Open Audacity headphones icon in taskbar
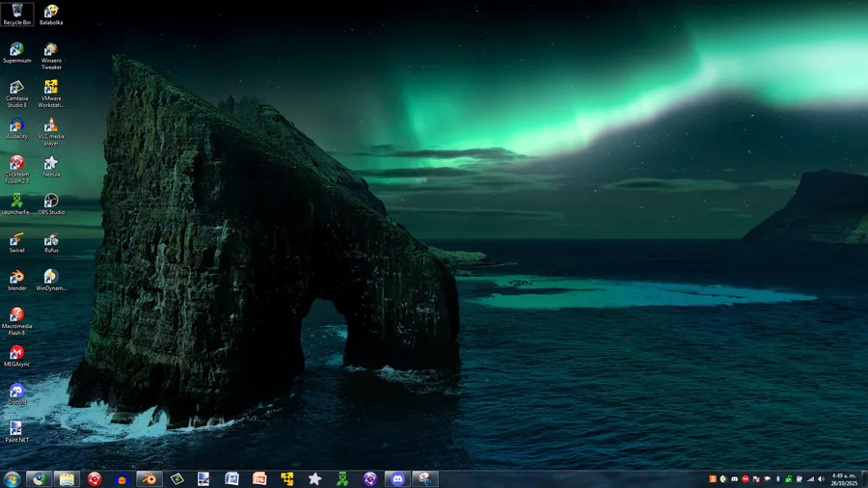The width and height of the screenshot is (868, 488). 122,479
